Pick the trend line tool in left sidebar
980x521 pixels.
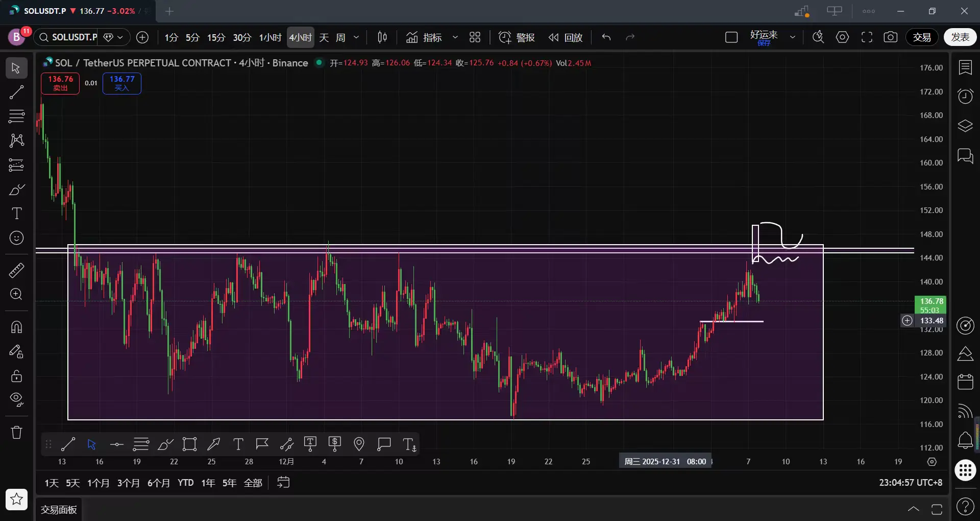[x=16, y=92]
